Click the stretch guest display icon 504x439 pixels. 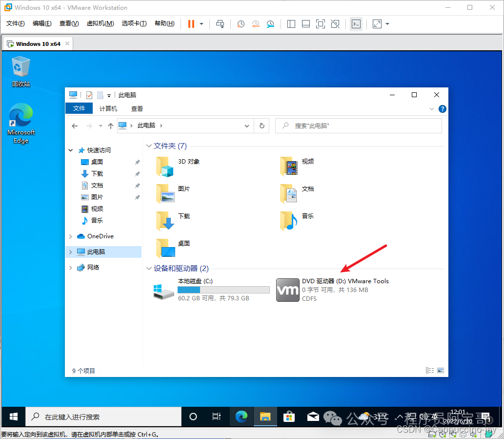(377, 24)
